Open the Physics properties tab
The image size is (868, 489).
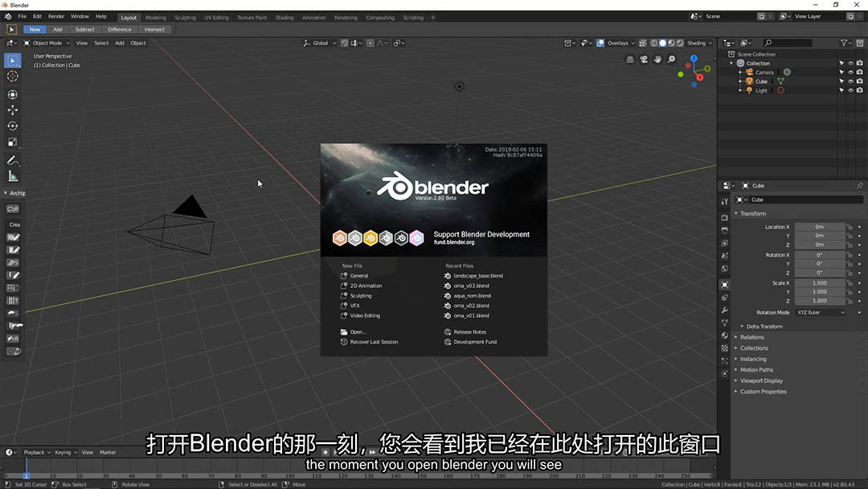click(725, 374)
